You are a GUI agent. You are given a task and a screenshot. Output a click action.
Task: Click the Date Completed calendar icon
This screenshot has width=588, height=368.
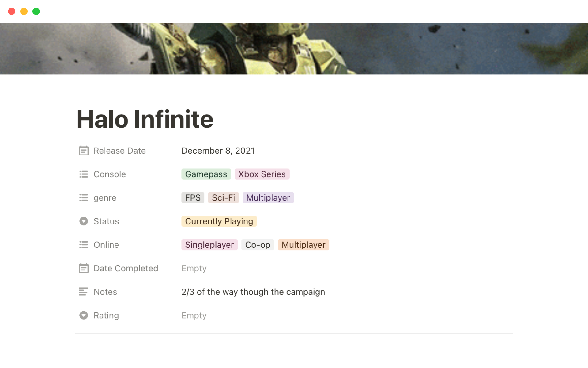[83, 268]
